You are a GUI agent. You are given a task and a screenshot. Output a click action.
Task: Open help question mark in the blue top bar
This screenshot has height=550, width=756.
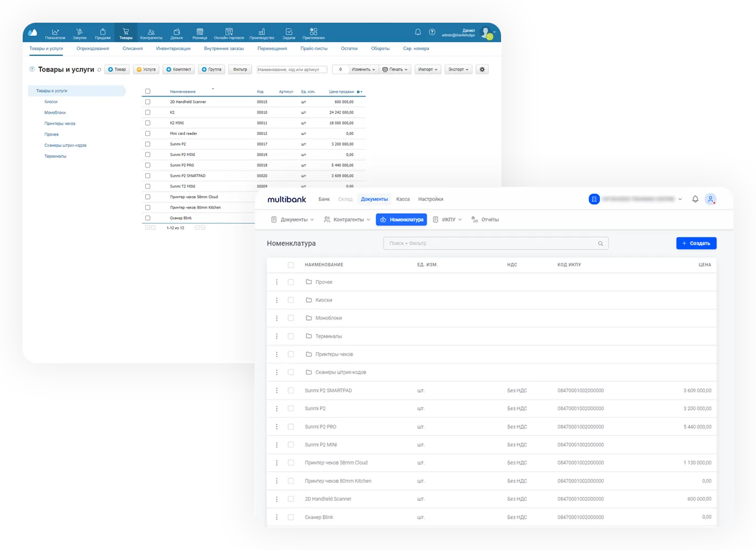click(432, 32)
